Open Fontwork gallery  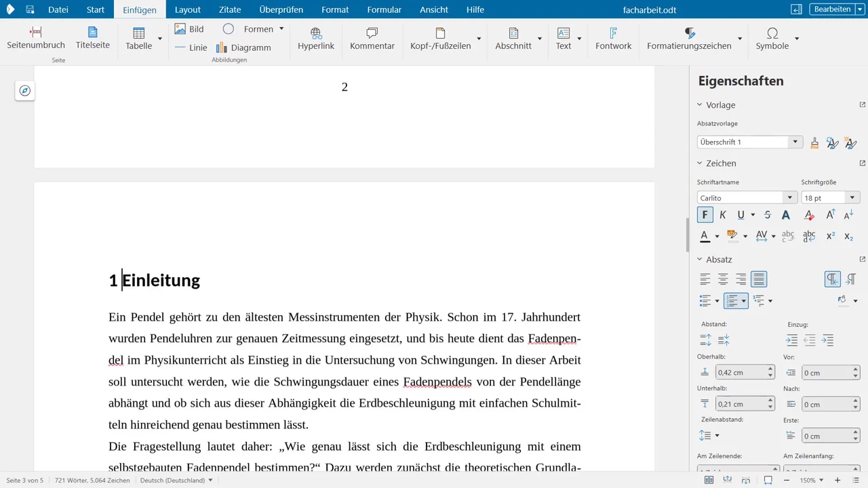click(x=613, y=39)
